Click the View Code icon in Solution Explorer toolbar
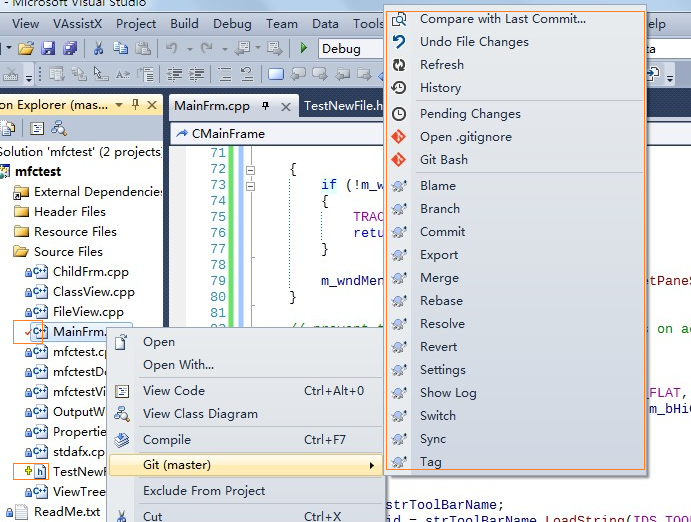This screenshot has height=522, width=691. [37, 129]
